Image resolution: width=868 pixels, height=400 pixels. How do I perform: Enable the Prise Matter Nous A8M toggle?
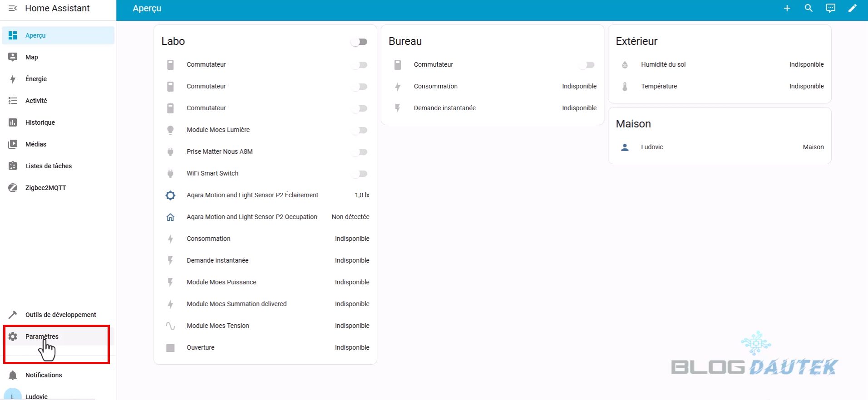pos(360,152)
